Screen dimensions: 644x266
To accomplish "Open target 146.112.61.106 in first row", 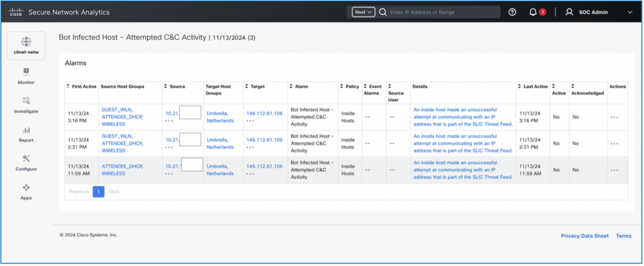I will pyautogui.click(x=264, y=113).
